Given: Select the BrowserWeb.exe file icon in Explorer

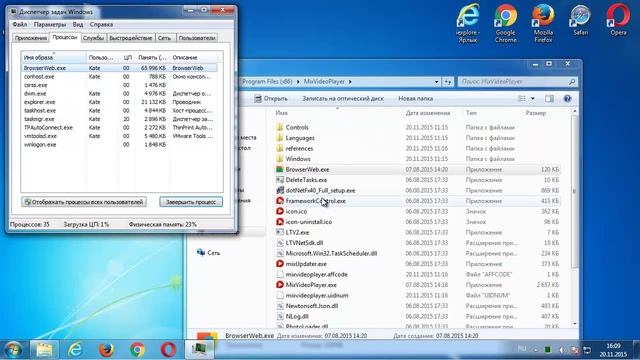Looking at the screenshot, I should coord(280,169).
